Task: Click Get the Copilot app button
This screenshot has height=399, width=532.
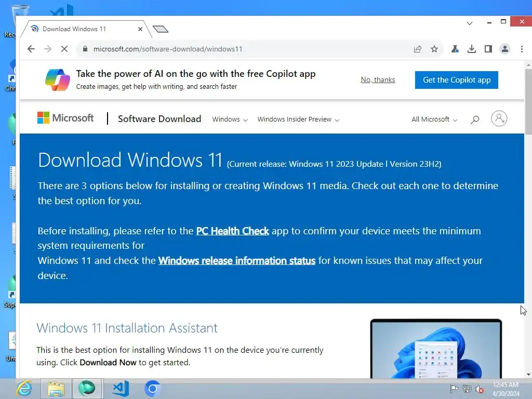Action: (457, 80)
